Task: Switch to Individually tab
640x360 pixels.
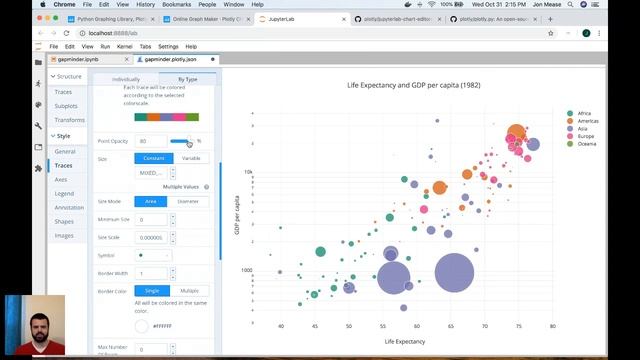Action: (x=126, y=79)
